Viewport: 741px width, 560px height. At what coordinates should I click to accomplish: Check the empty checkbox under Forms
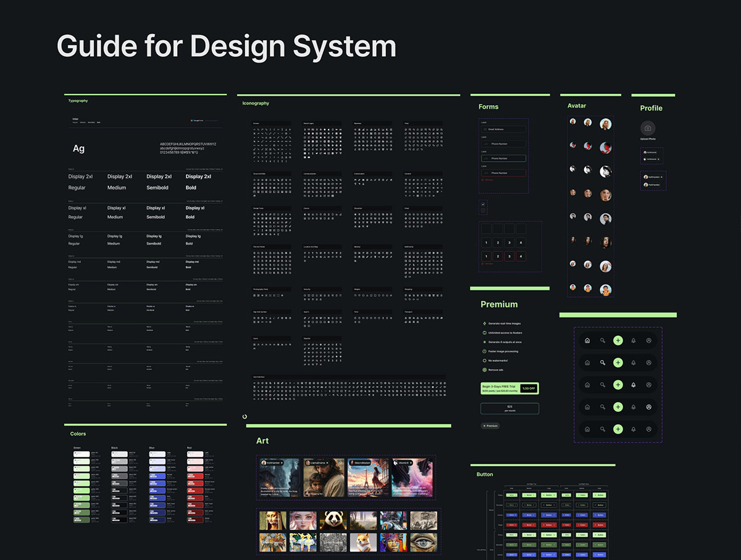(483, 211)
